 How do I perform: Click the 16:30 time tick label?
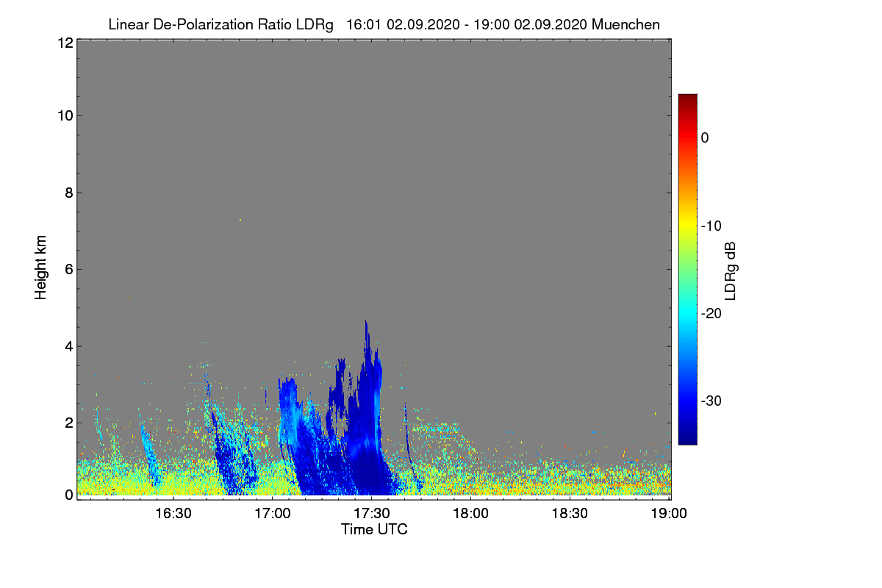click(173, 513)
